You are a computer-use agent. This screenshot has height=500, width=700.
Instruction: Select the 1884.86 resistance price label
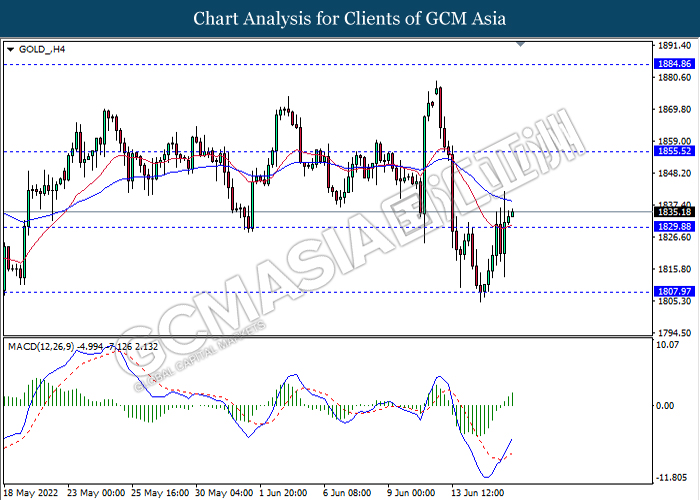click(x=675, y=64)
